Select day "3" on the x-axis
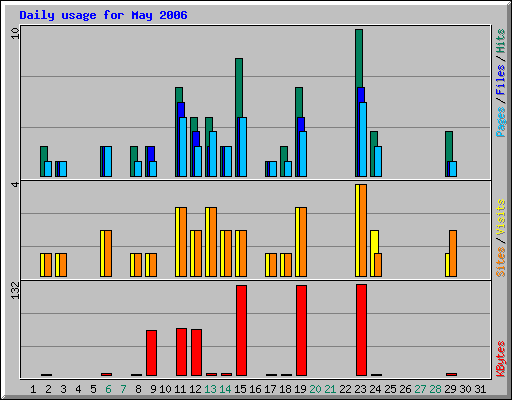The image size is (512, 400). (x=63, y=389)
